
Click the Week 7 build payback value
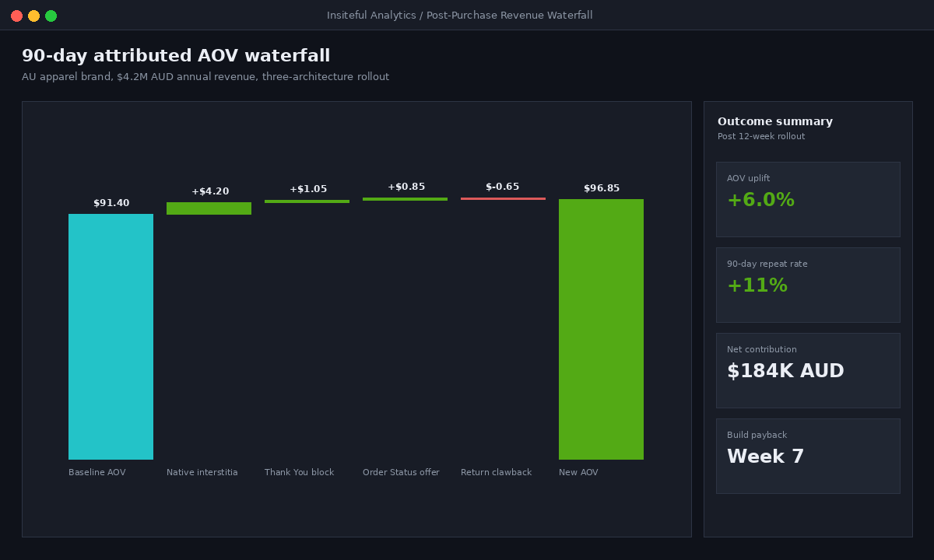(766, 457)
